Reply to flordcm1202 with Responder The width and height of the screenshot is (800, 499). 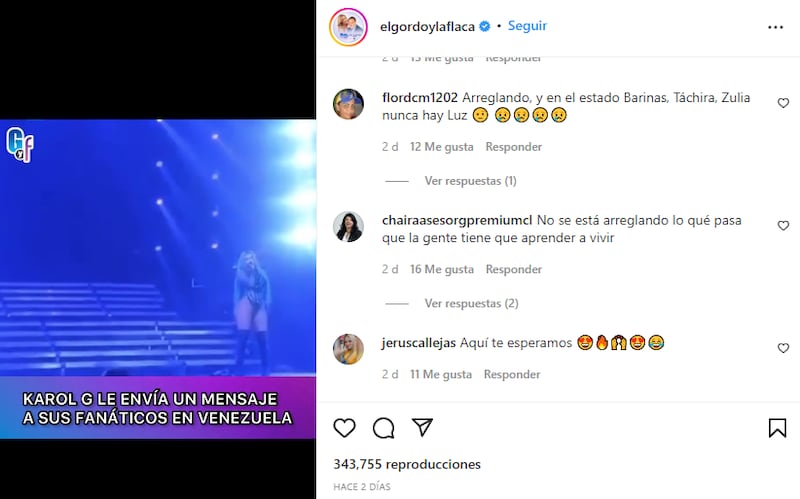[513, 147]
